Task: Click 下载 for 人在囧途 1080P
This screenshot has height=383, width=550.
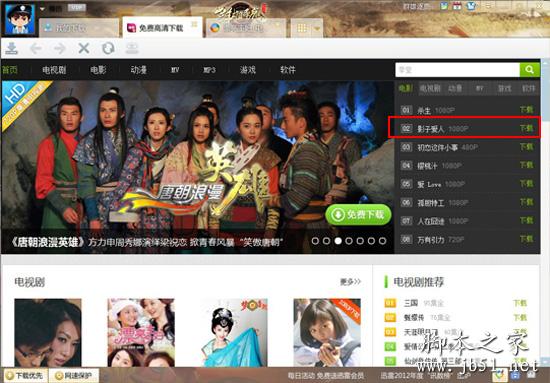Action: pyautogui.click(x=526, y=221)
